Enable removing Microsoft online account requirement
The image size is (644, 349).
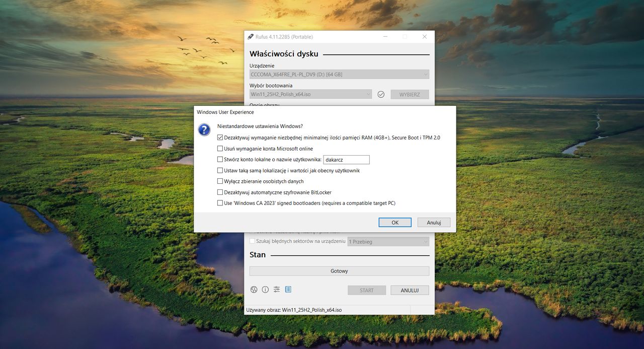220,148
